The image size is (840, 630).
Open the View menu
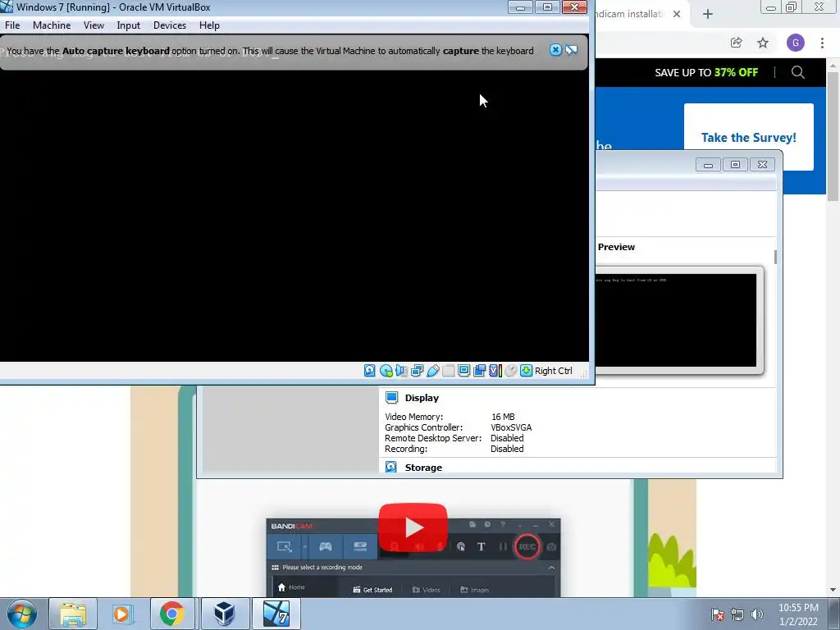[94, 25]
